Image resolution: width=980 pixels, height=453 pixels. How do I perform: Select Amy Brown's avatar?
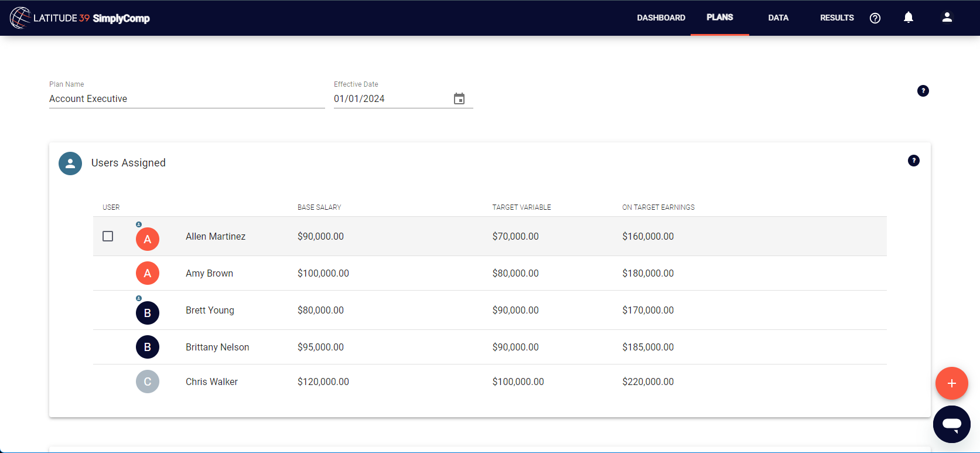(148, 273)
